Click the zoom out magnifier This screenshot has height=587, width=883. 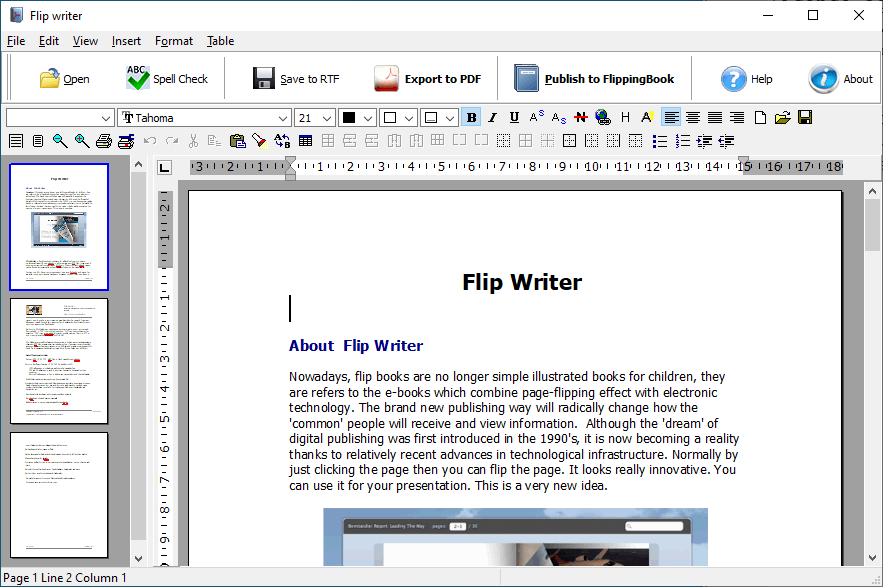pos(60,141)
